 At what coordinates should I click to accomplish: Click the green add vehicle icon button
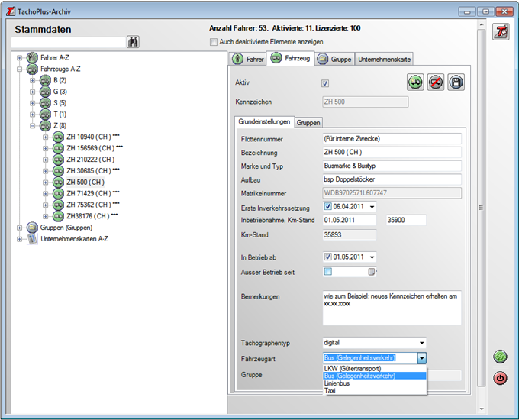point(415,82)
